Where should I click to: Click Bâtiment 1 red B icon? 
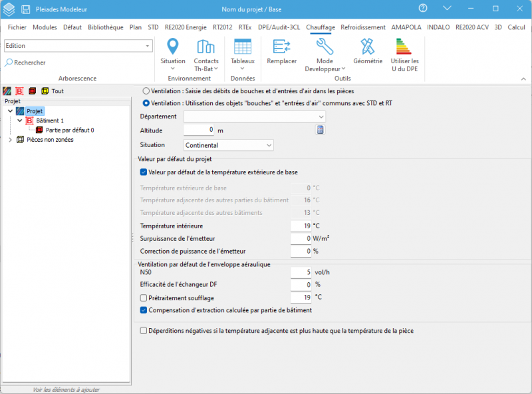[x=29, y=120]
